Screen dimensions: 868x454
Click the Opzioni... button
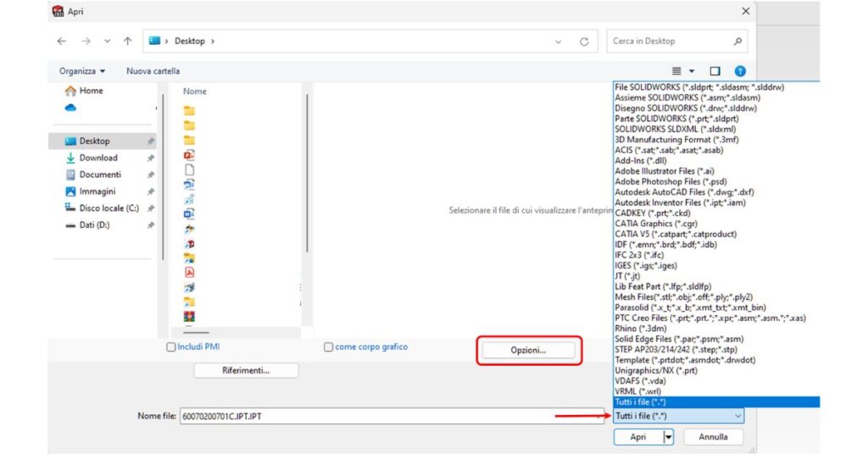coord(528,350)
